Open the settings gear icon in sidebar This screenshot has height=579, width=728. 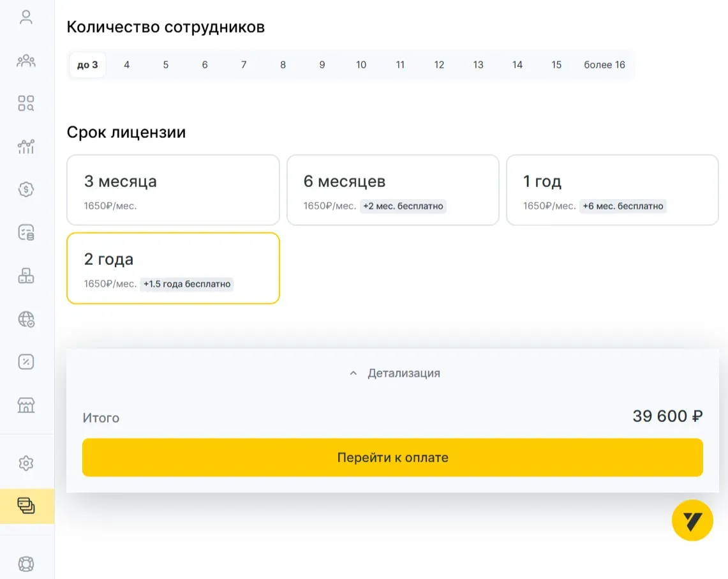point(26,463)
